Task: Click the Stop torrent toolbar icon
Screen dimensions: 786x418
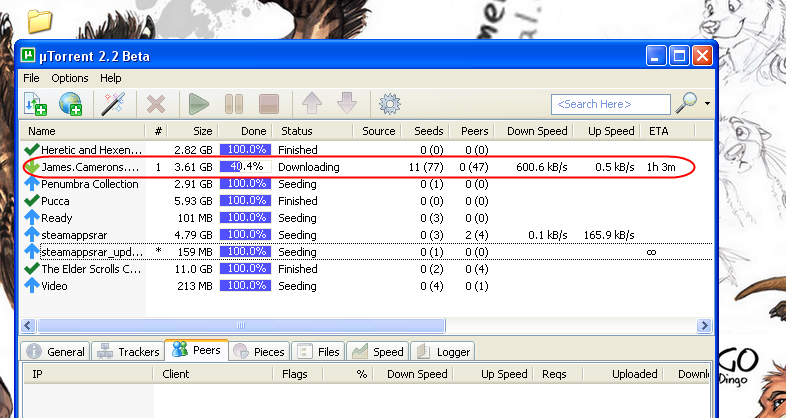Action: [x=269, y=104]
